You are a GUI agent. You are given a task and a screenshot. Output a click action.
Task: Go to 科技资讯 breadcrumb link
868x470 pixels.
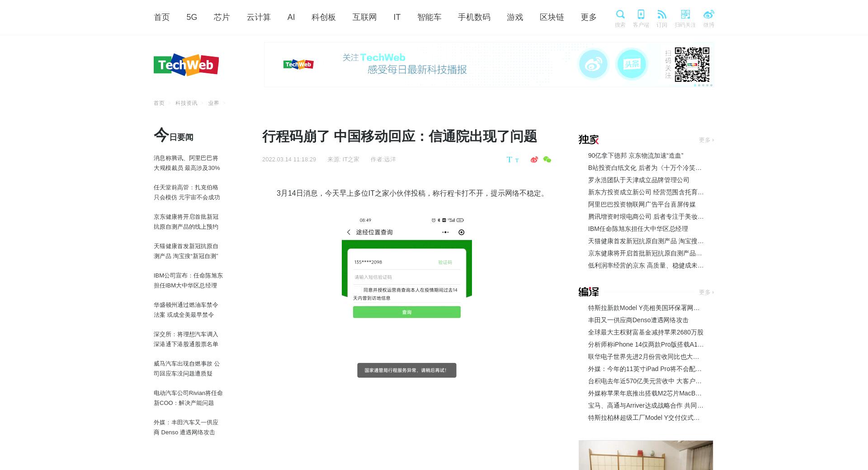186,103
